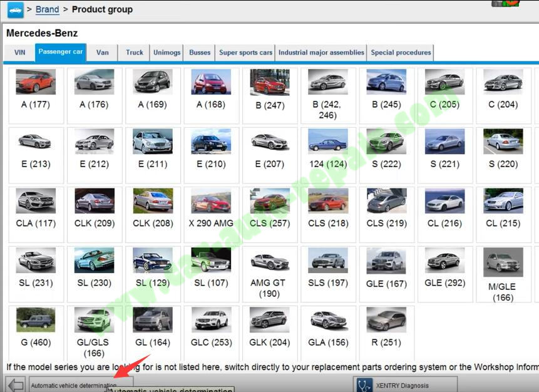The width and height of the screenshot is (539, 392).
Task: Switch to the VIN tab
Action: [20, 53]
